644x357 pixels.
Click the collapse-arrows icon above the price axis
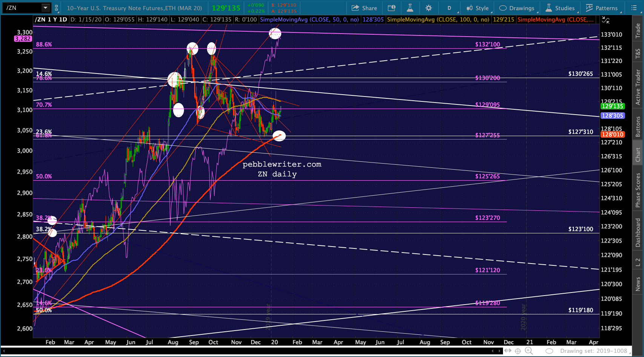point(605,20)
